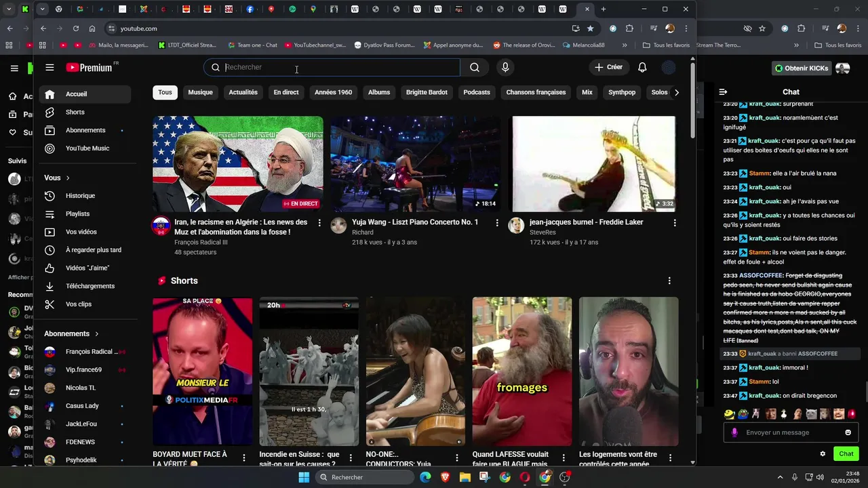Collapse the Chat panel arrow icon
This screenshot has width=868, height=488.
click(x=723, y=91)
